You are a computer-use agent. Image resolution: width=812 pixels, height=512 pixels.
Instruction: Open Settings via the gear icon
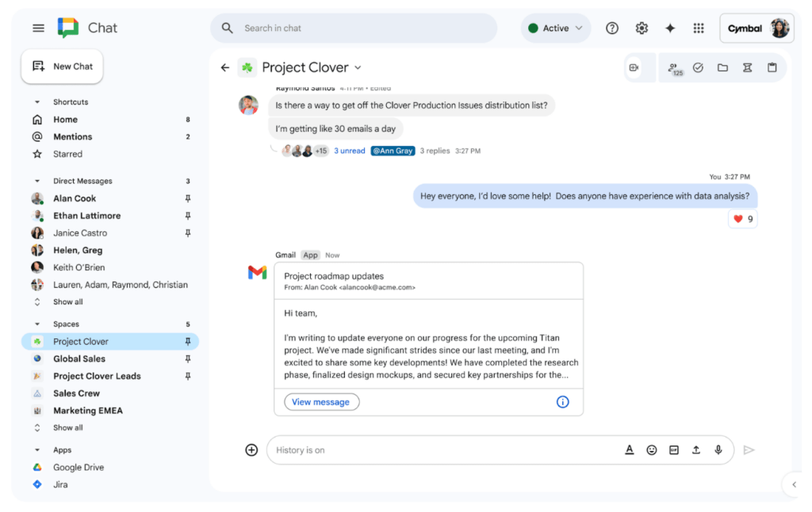point(642,28)
